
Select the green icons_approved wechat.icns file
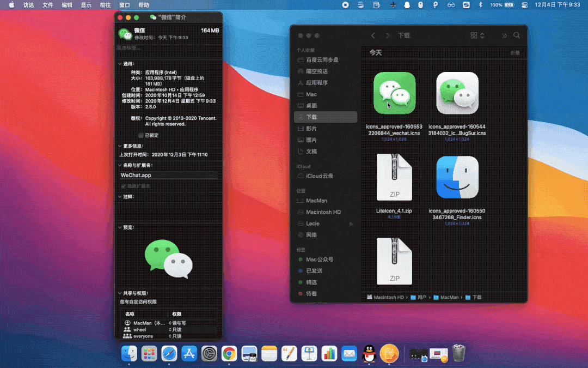395,93
